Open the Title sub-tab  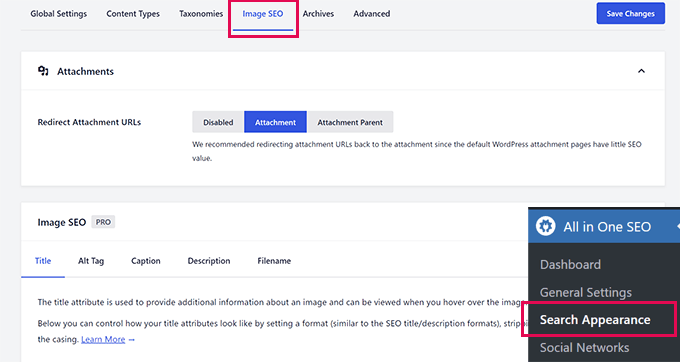(43, 261)
